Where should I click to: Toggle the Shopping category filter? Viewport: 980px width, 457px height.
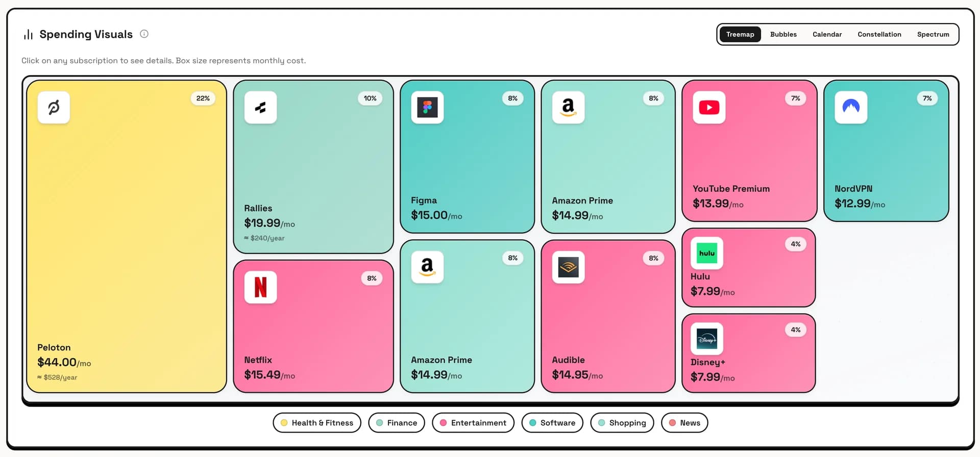(622, 423)
